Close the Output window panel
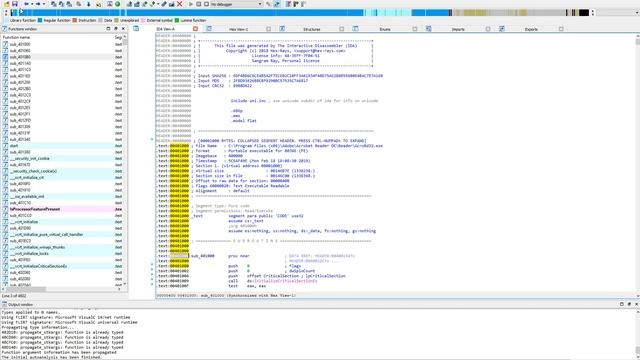The image size is (640, 360). (x=636, y=304)
